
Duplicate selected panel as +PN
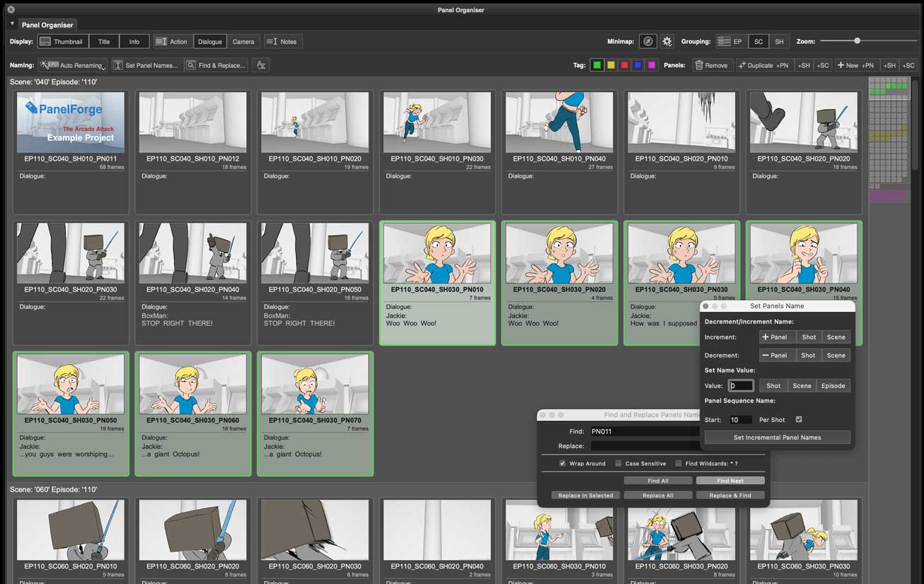764,65
